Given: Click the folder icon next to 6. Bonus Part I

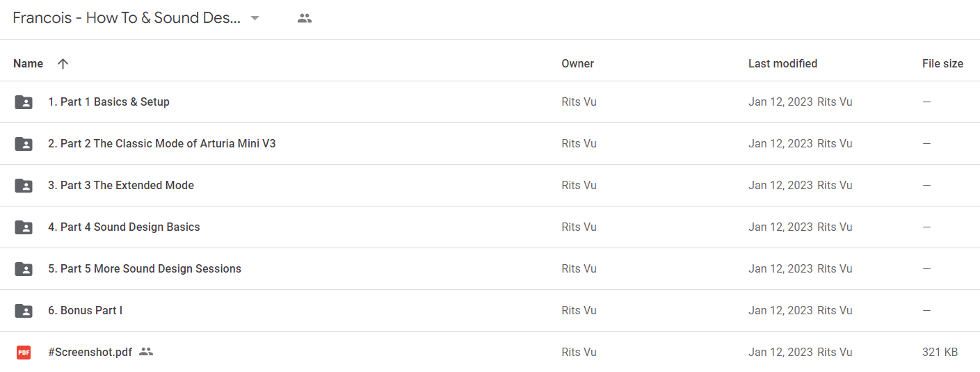Looking at the screenshot, I should [24, 311].
